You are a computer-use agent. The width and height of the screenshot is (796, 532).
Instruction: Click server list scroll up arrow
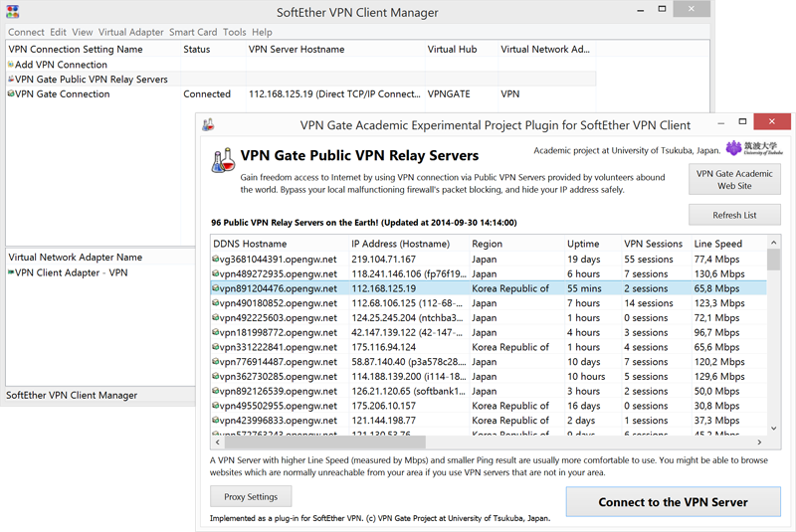(x=774, y=243)
